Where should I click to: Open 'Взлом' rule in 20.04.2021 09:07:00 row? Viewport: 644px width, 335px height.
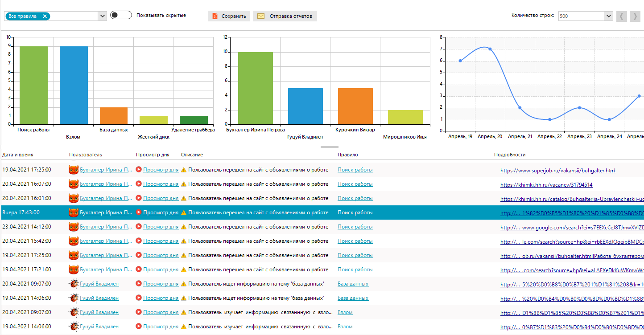[345, 312]
